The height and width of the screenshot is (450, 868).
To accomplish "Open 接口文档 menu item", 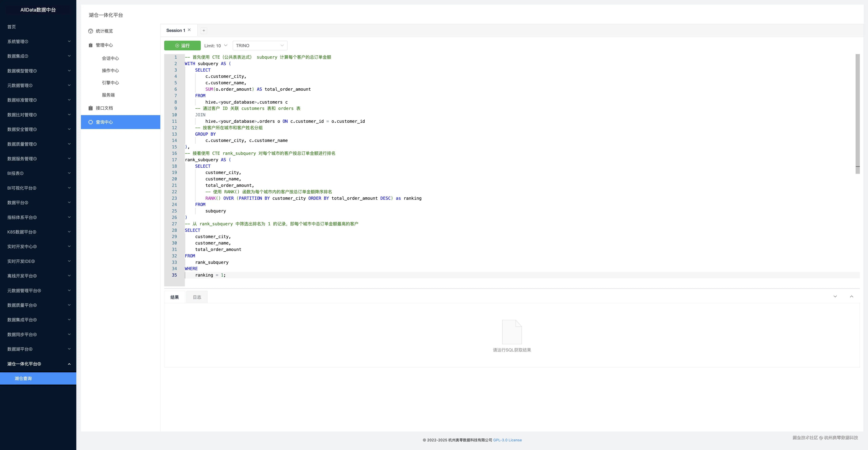I will tap(121, 108).
